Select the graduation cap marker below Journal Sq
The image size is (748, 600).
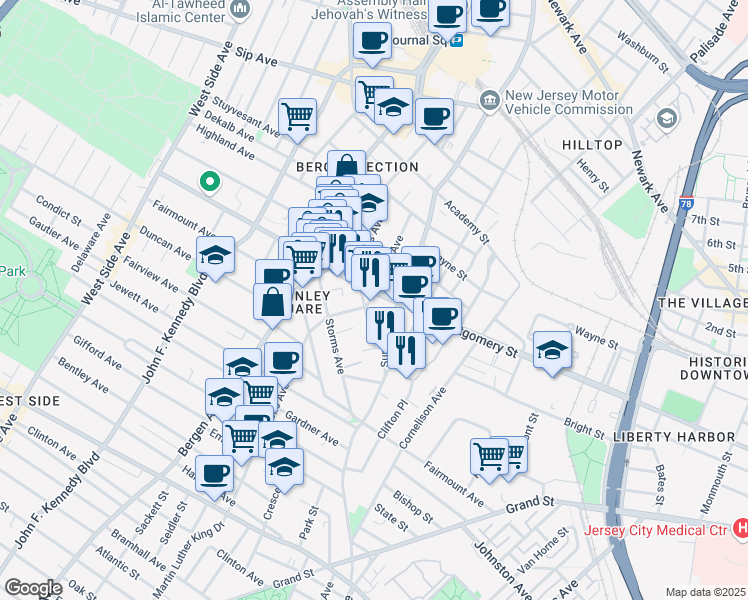394,109
